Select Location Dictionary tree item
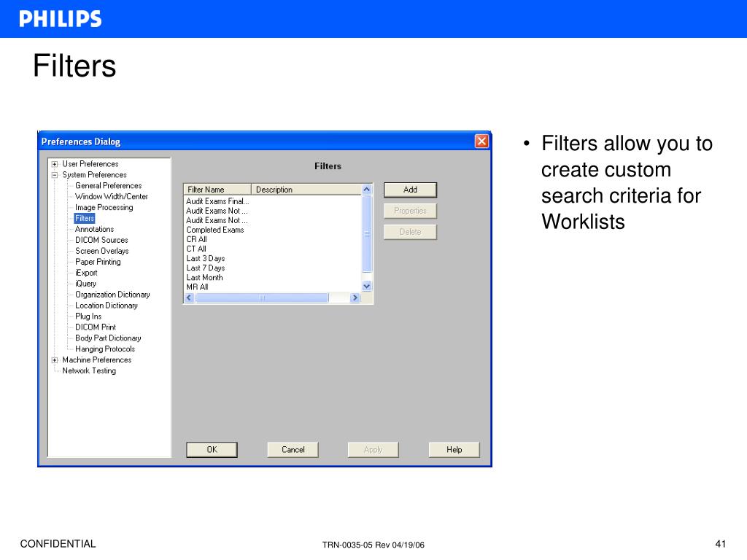The image size is (747, 560). point(107,306)
